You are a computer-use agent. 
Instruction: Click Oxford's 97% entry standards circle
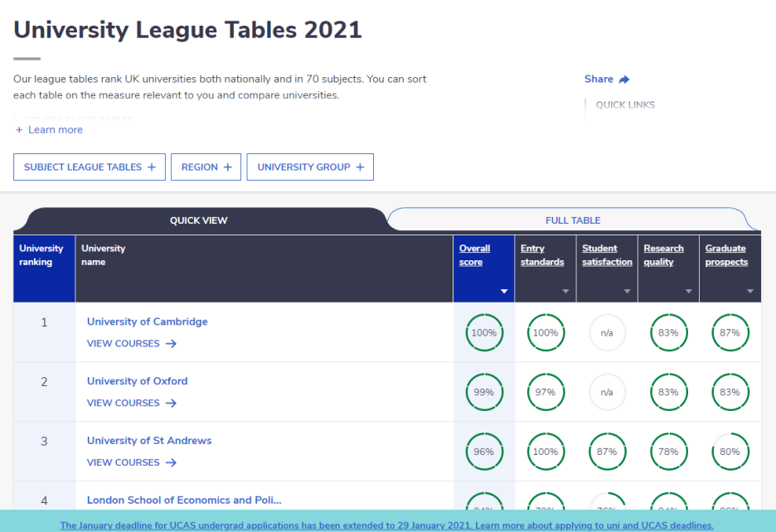tap(545, 393)
